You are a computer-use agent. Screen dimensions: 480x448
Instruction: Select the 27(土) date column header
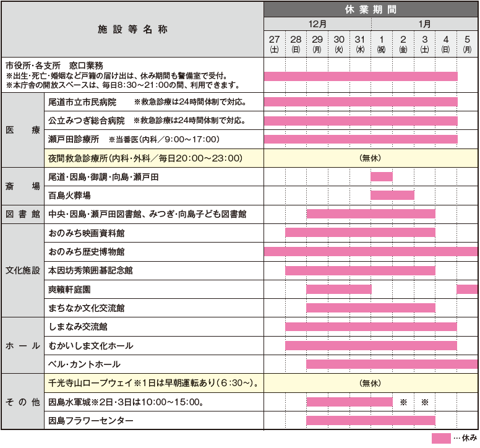(x=275, y=43)
